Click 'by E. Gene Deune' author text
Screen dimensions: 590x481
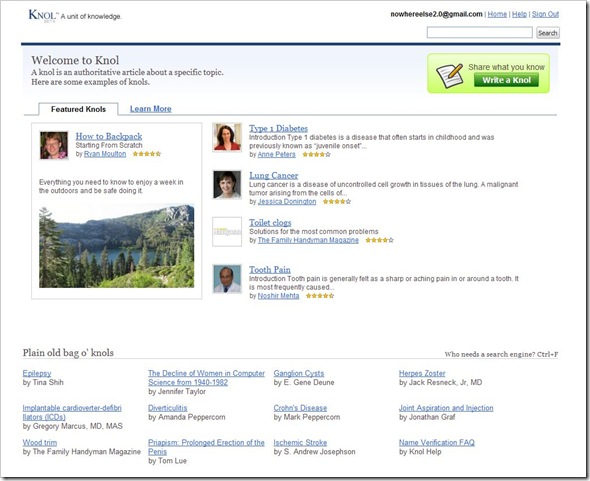point(304,382)
